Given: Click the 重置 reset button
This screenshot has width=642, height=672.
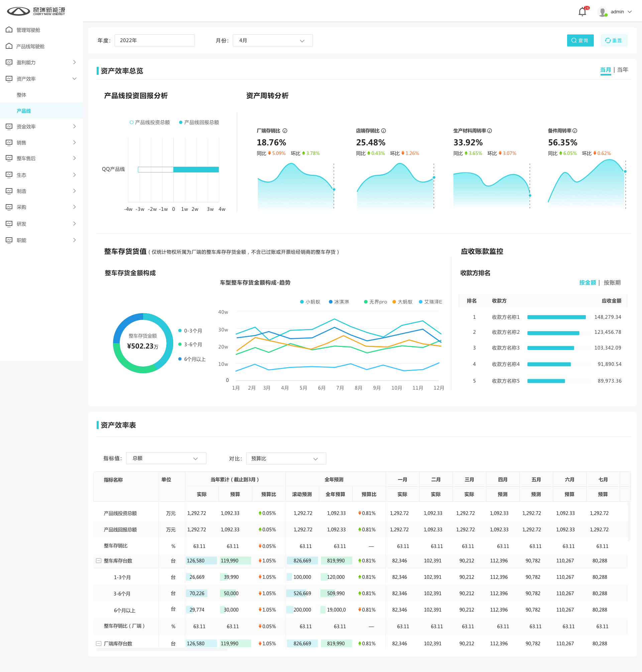Looking at the screenshot, I should [x=614, y=40].
